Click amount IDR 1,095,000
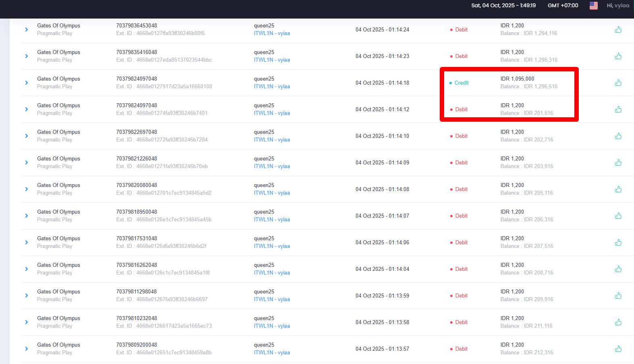 (517, 79)
